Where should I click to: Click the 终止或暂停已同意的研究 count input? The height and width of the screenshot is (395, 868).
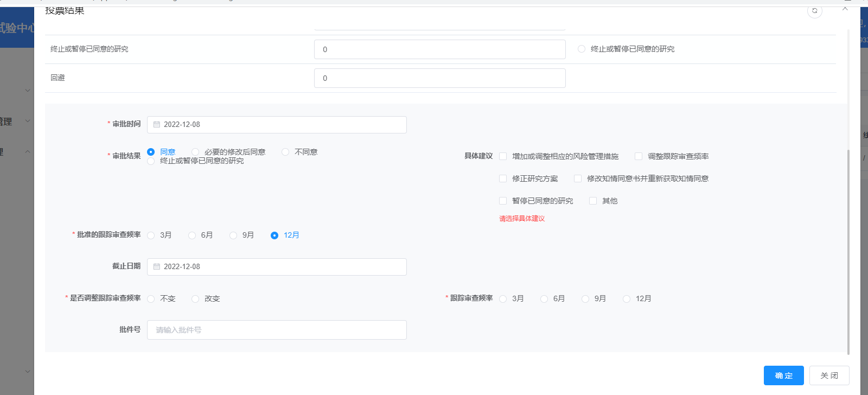[440, 49]
